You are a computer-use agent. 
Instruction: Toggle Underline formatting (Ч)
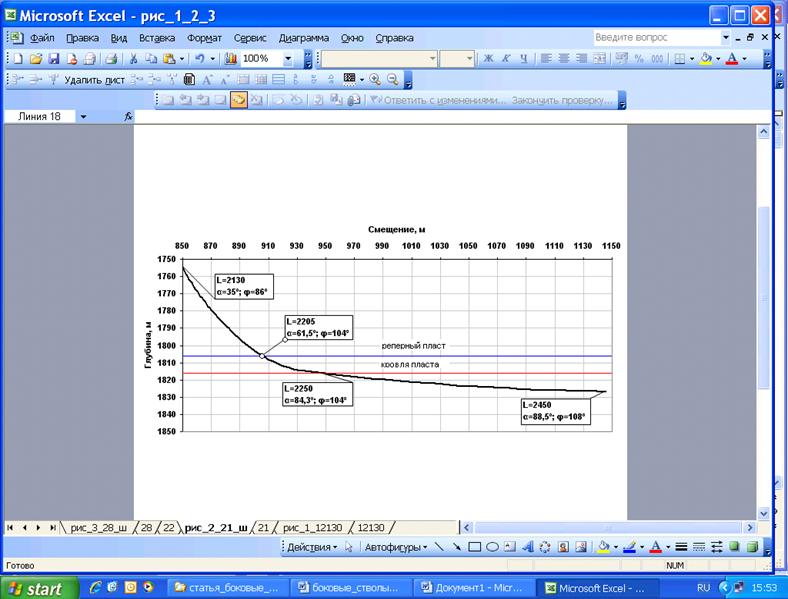pos(523,59)
